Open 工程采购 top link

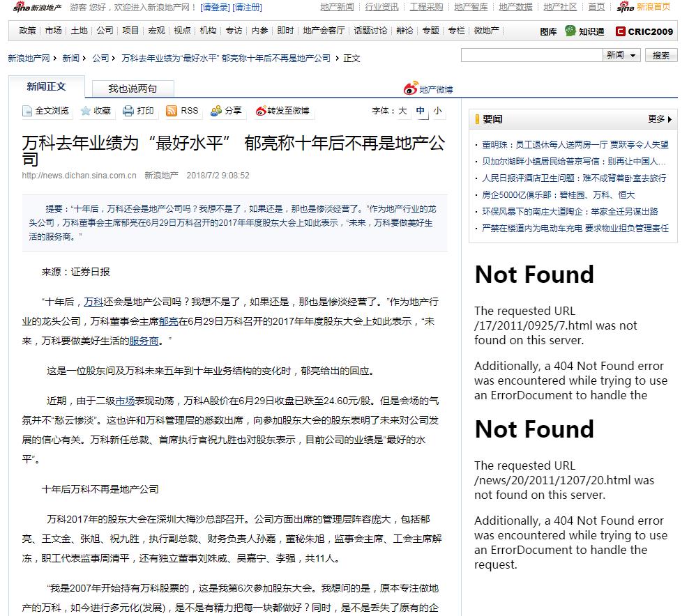click(426, 7)
